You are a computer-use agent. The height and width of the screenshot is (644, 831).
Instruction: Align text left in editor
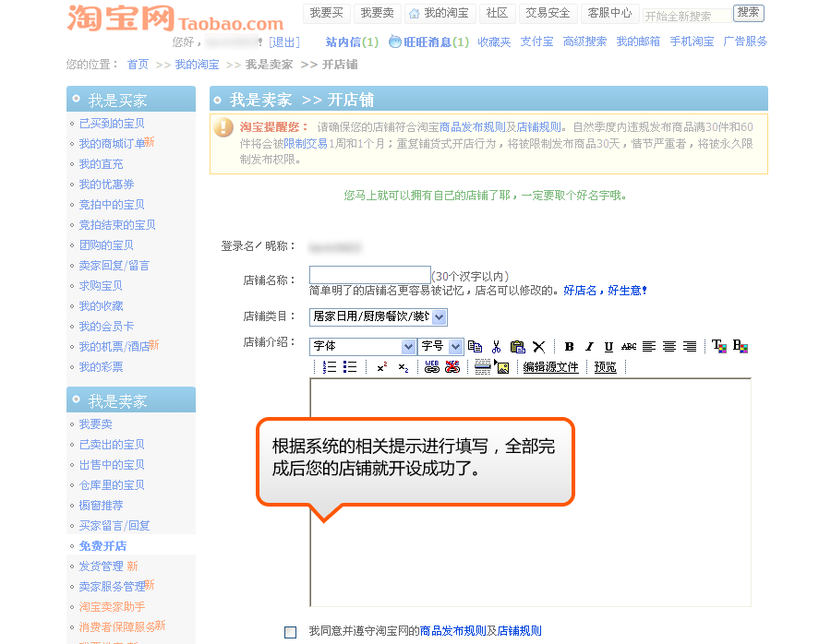649,346
